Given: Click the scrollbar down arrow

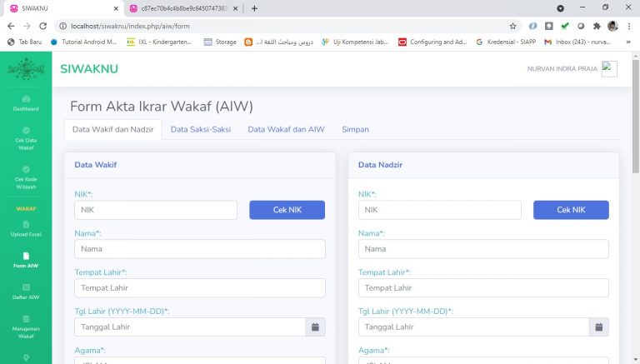Looking at the screenshot, I should point(636,360).
